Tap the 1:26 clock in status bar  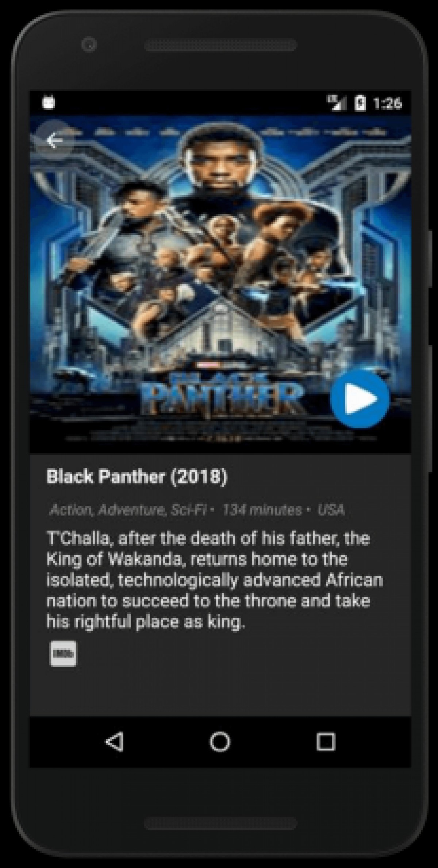[388, 103]
